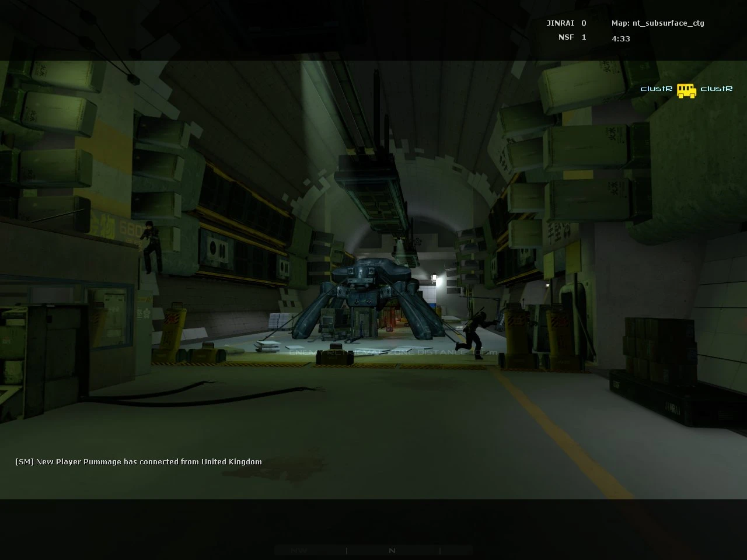The height and width of the screenshot is (560, 747).
Task: Click the JINRAI score value 0
Action: (582, 23)
